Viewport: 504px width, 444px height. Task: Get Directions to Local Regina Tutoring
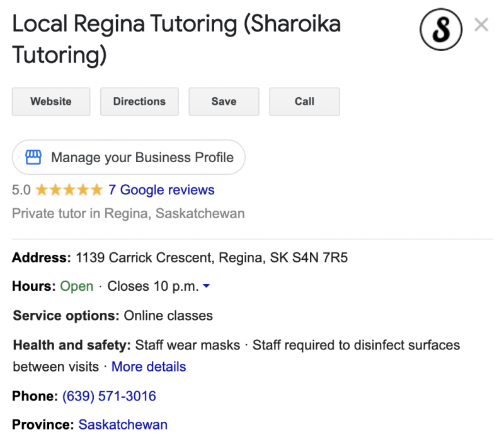click(x=139, y=102)
